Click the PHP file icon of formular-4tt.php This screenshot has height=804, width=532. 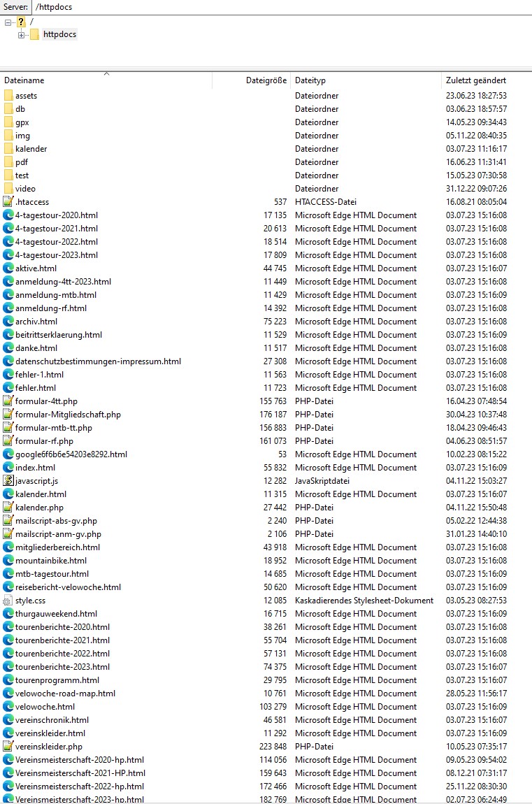point(8,401)
